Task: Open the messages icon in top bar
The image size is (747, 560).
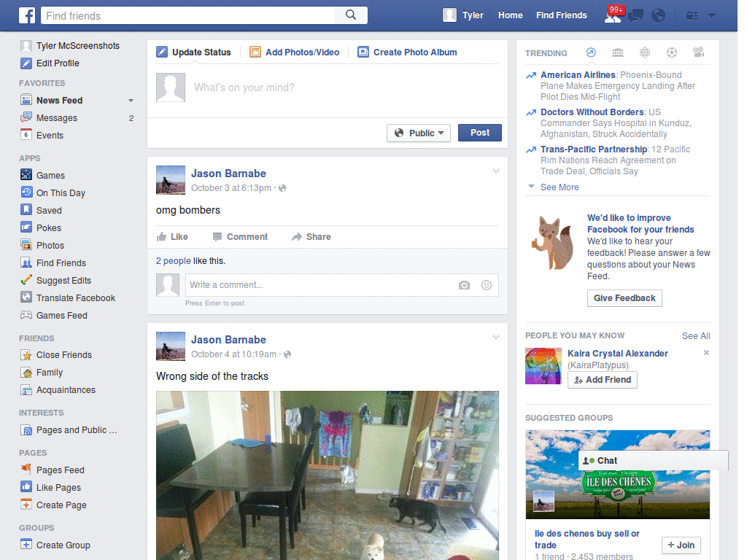Action: coord(635,16)
